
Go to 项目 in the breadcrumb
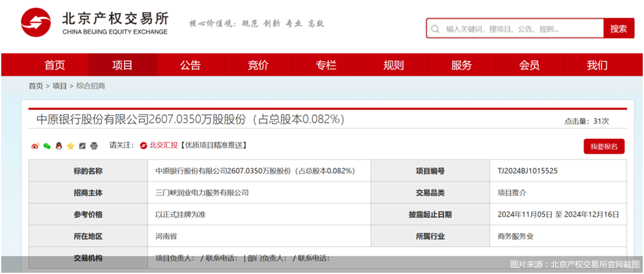[x=59, y=86]
